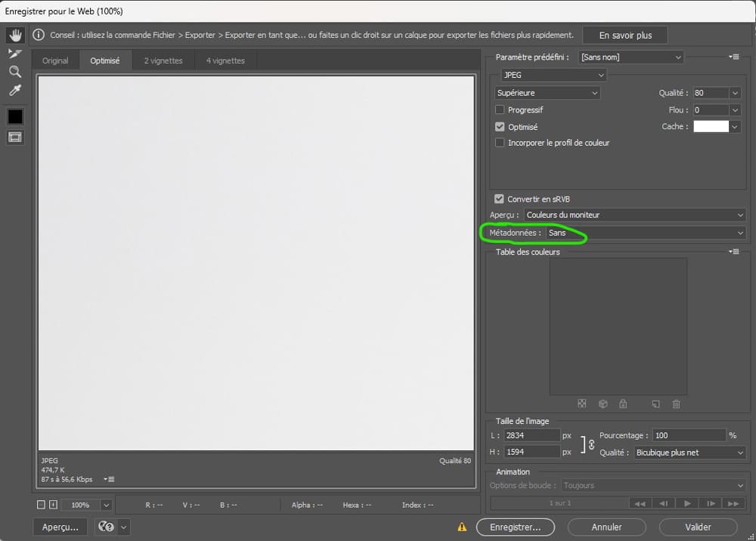The height and width of the screenshot is (541, 756).
Task: Open the JPEG file format dropdown
Action: pos(553,76)
